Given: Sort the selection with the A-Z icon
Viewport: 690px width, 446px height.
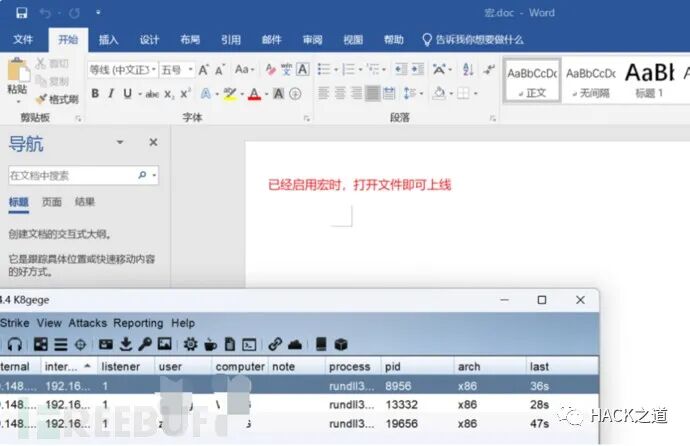Looking at the screenshot, I should 468,69.
